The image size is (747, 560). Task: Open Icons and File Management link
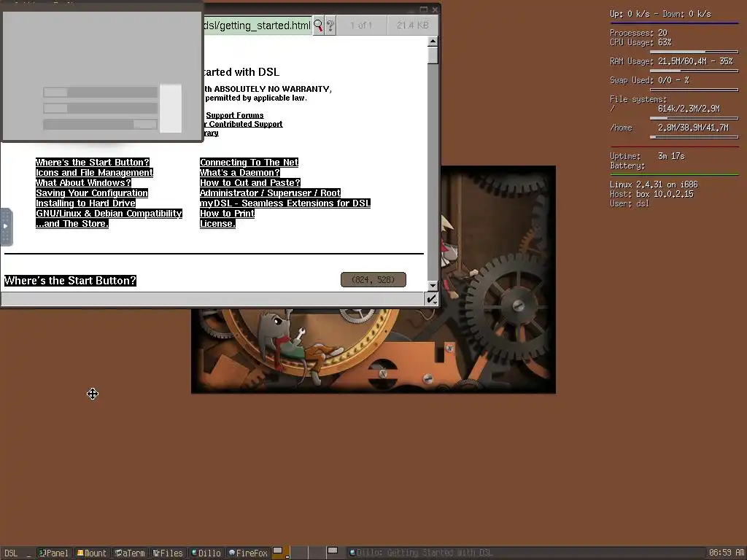tap(94, 172)
